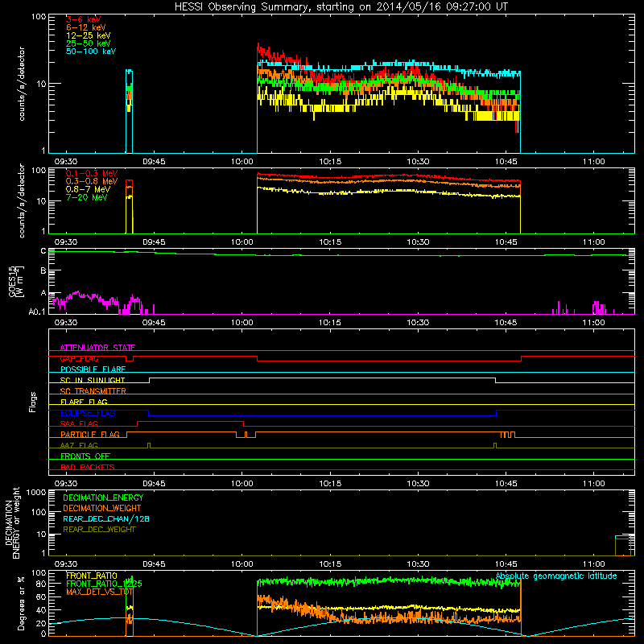Select the green FRONTS_OFF label

click(x=85, y=456)
